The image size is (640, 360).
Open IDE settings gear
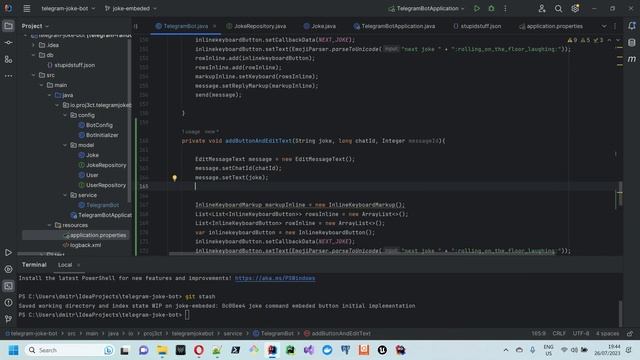click(x=575, y=8)
